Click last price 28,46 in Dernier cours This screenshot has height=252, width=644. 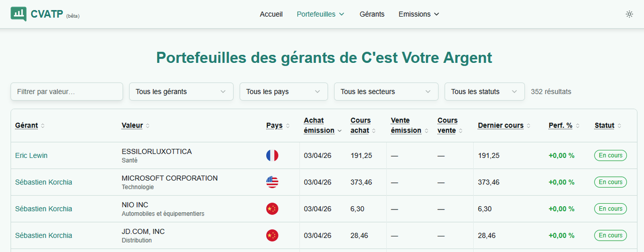[x=487, y=235]
